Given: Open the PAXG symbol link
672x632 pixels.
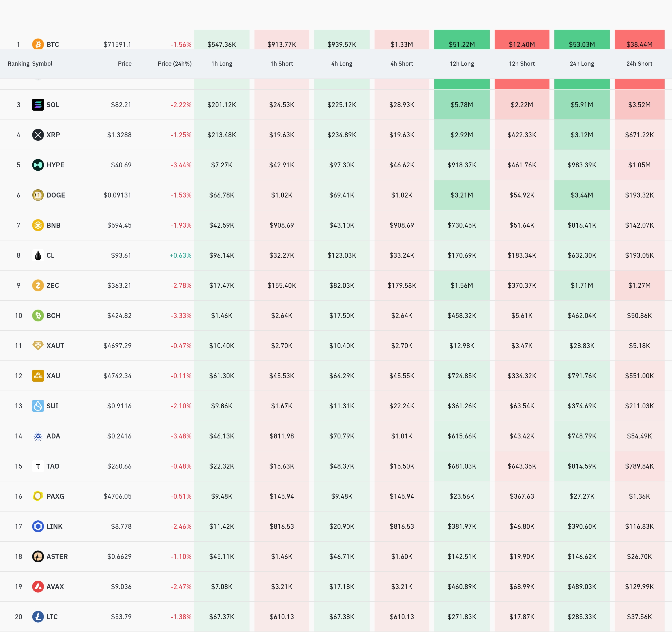Looking at the screenshot, I should click(x=55, y=496).
